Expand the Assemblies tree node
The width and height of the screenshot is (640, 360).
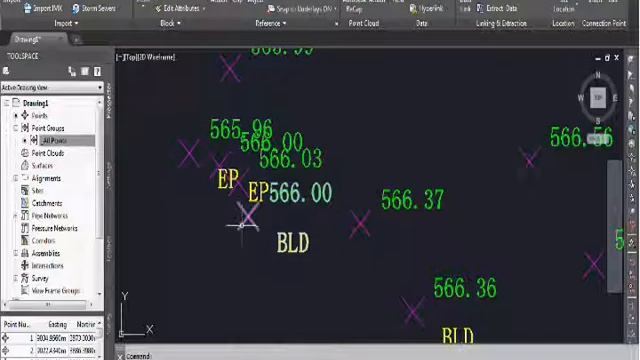pyautogui.click(x=16, y=253)
